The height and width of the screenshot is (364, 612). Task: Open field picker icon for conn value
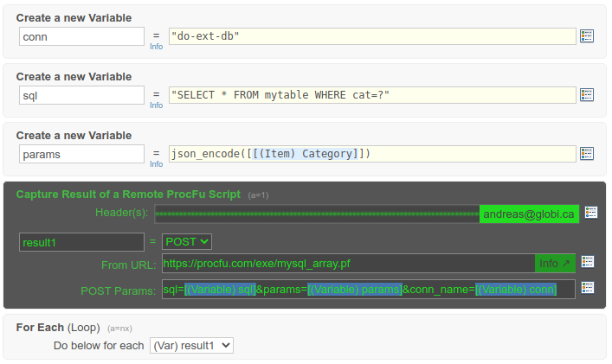tap(587, 36)
